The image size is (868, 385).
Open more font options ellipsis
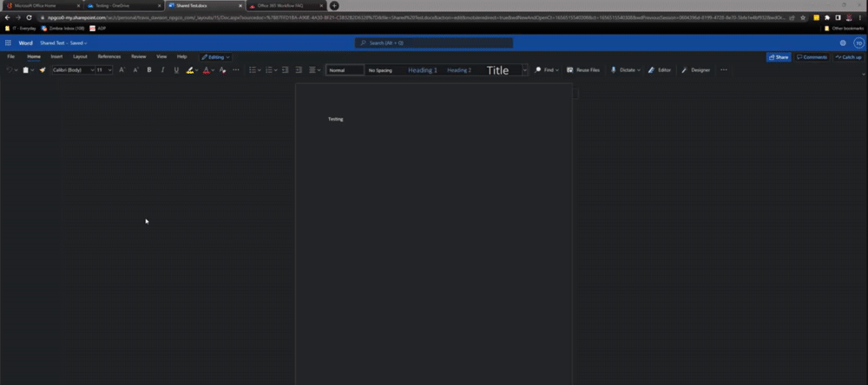click(x=236, y=70)
